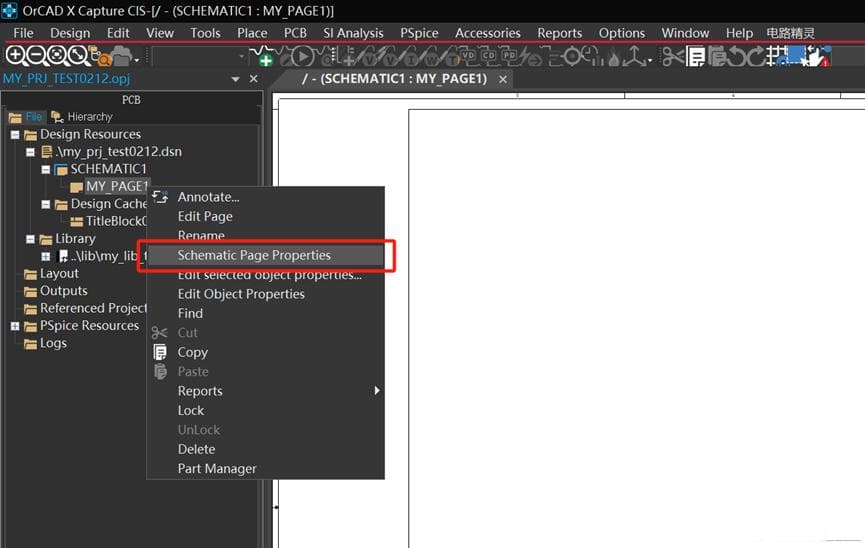Click the flame icon in toolbar
The height and width of the screenshot is (548, 865).
[x=613, y=57]
